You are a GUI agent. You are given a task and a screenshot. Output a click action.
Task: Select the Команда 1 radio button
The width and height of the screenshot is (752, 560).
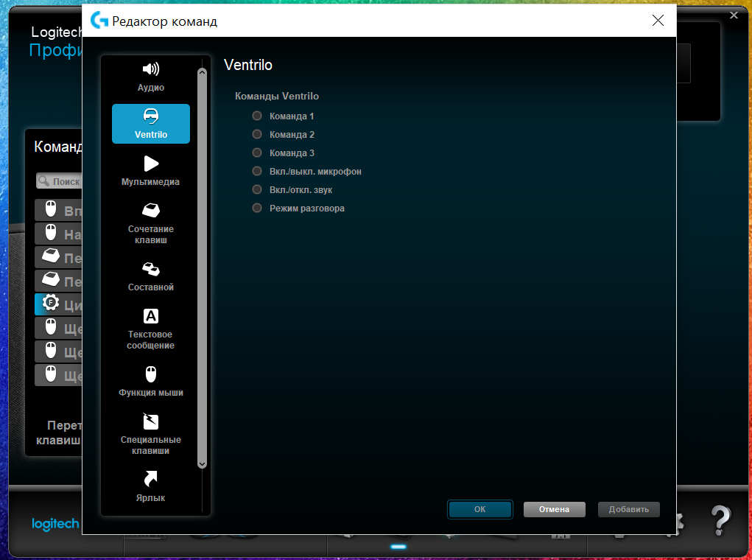pos(257,116)
